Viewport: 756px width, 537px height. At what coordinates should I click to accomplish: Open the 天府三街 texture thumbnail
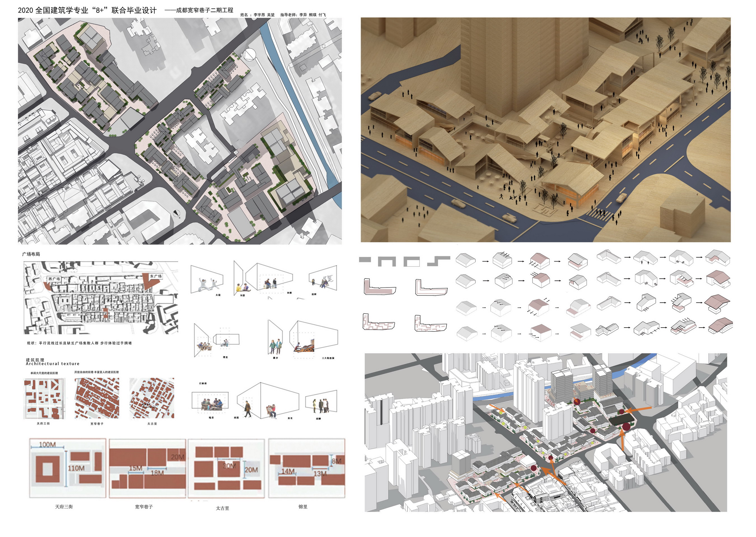44,399
